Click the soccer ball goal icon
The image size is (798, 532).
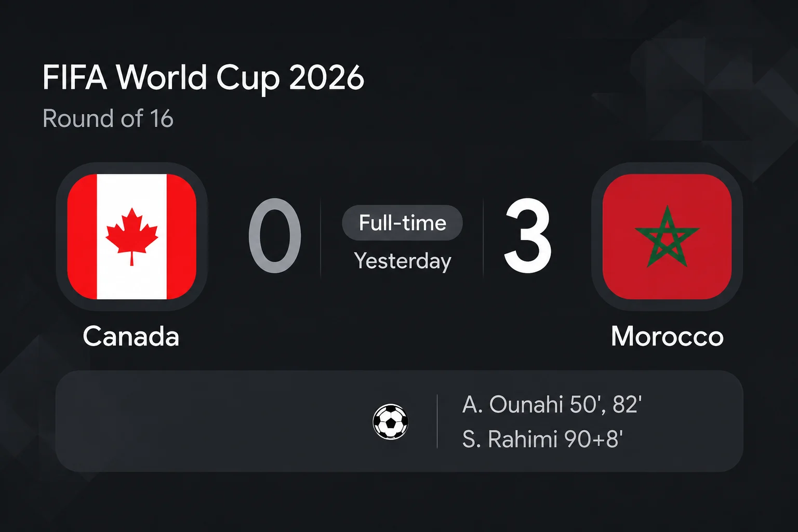[391, 421]
